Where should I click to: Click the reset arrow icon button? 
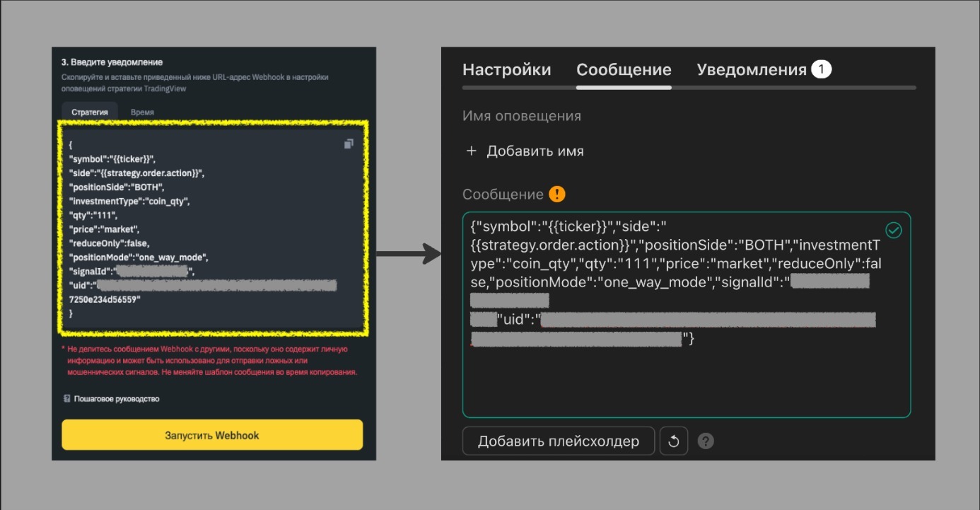[673, 441]
